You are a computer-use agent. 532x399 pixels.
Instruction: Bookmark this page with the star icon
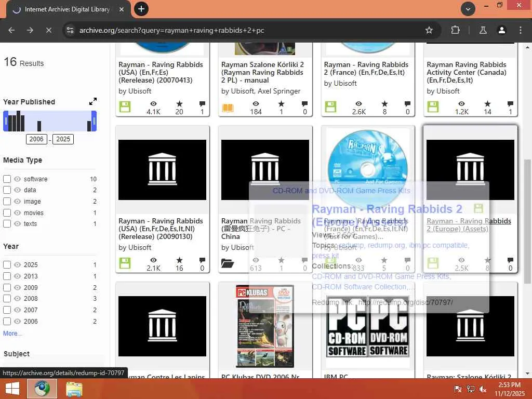(x=429, y=30)
